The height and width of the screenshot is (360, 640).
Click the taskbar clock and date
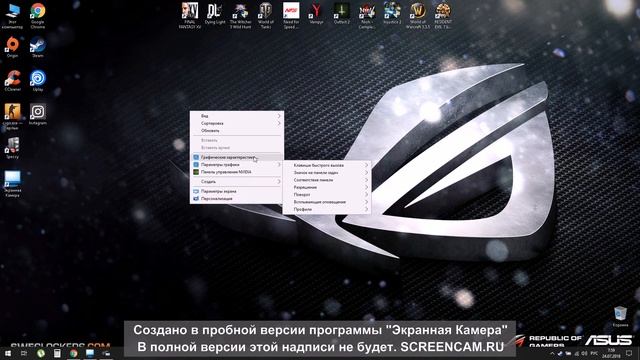[x=611, y=353]
